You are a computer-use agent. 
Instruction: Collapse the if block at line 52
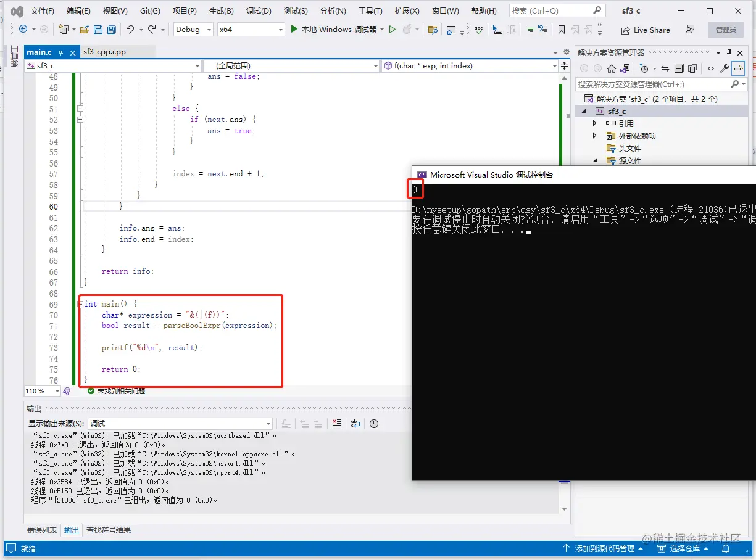click(80, 120)
